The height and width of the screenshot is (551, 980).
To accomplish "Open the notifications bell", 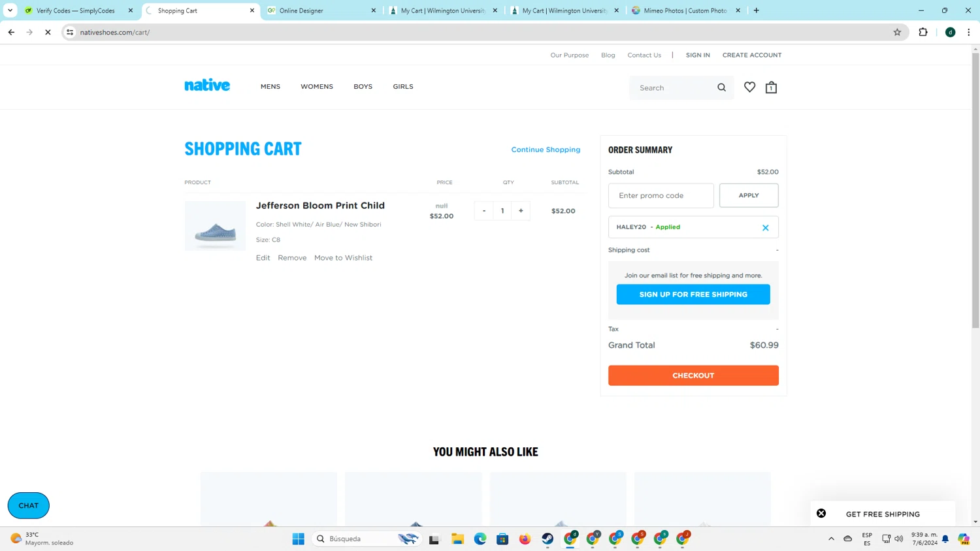I will pyautogui.click(x=945, y=539).
